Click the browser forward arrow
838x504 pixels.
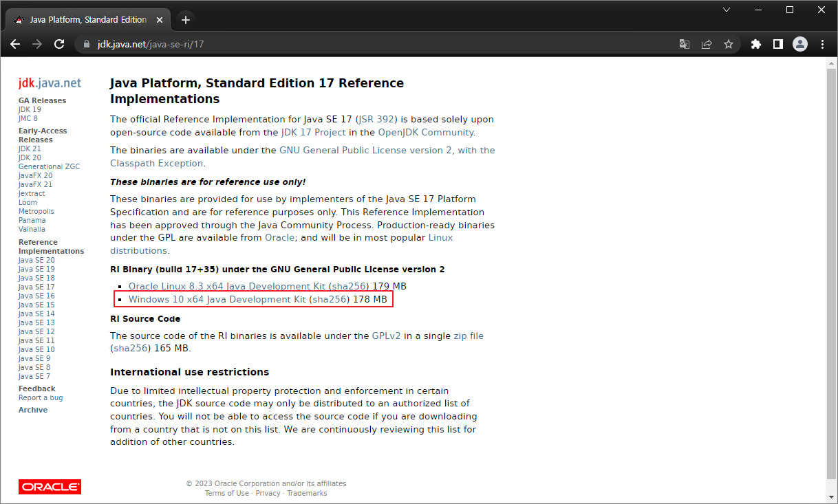37,44
